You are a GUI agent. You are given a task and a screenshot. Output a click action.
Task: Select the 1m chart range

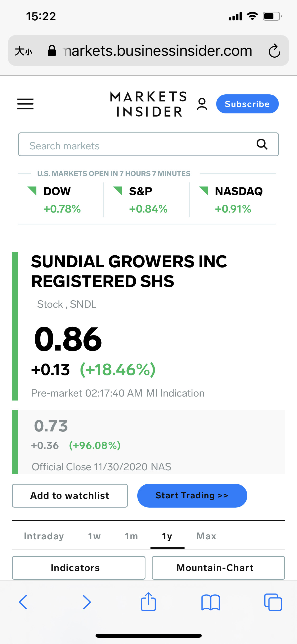pos(131,536)
